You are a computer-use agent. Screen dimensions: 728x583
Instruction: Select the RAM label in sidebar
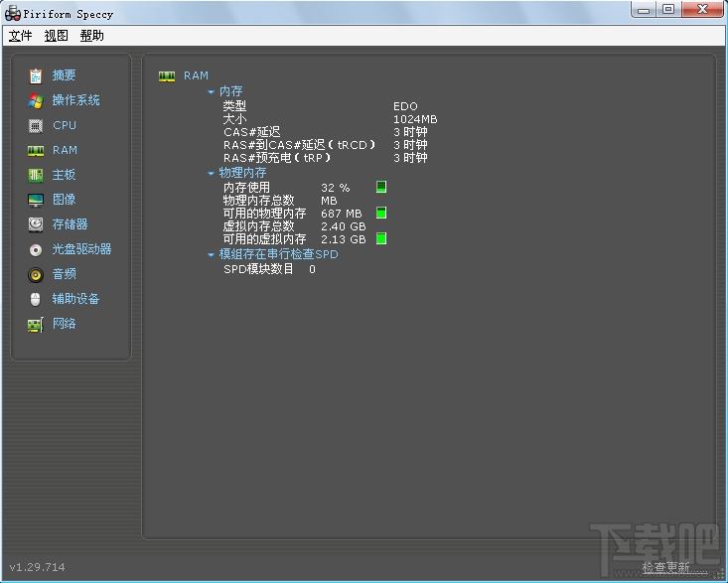pos(65,150)
